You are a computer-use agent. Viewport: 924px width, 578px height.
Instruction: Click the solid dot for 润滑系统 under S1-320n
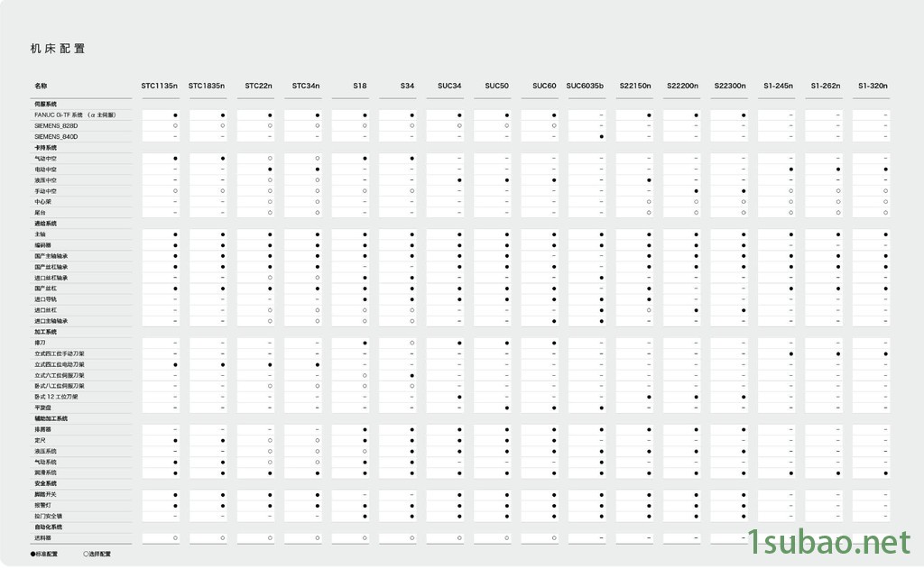click(885, 473)
